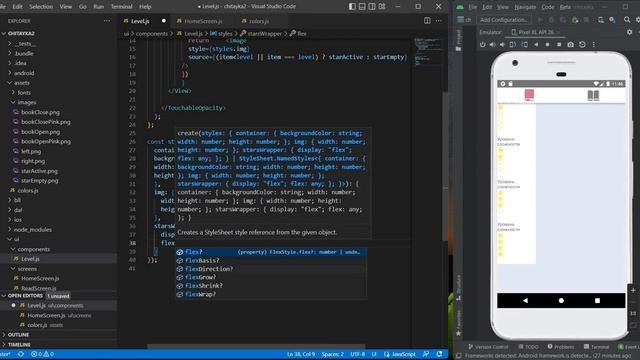Click split editor icon in VS Code
Image resolution: width=640 pixels, height=360 pixels.
427,20
